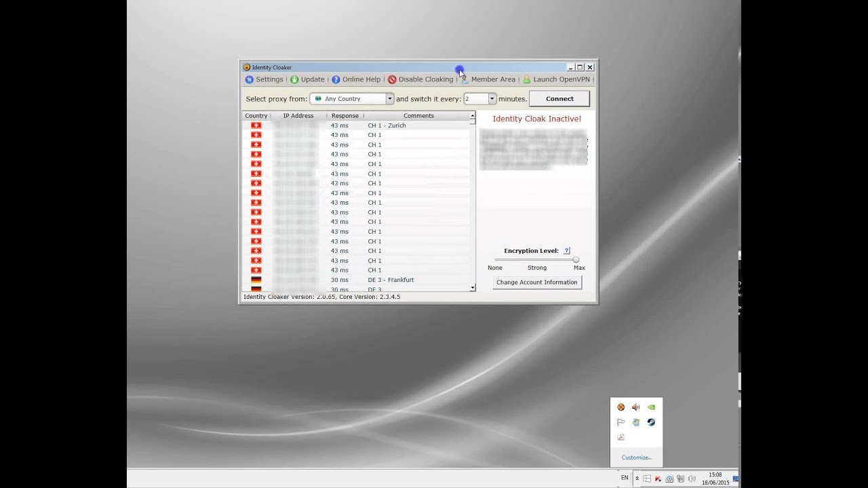Click the Max label under the encryption slider
868x488 pixels.
pyautogui.click(x=579, y=268)
